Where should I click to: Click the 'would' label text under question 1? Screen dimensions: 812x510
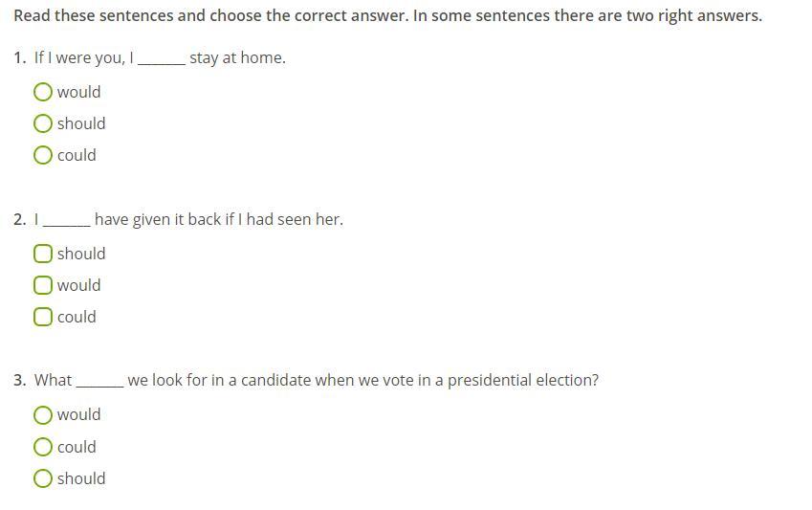[78, 92]
